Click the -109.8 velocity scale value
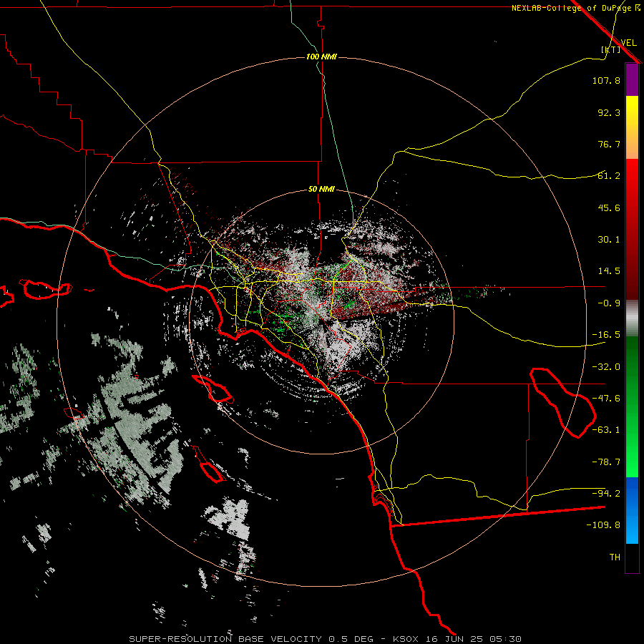The image size is (644, 644). (x=603, y=525)
